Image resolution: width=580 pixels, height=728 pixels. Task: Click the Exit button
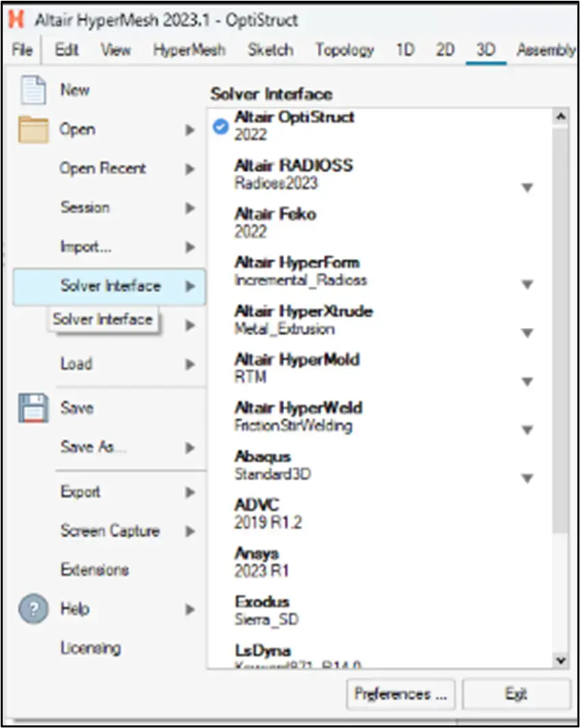(516, 694)
